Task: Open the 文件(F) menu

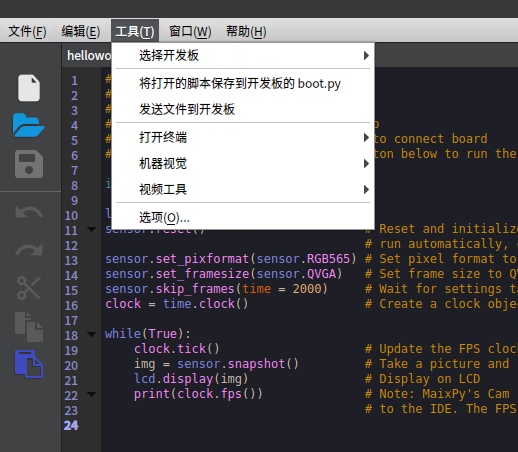Action: pyautogui.click(x=27, y=31)
